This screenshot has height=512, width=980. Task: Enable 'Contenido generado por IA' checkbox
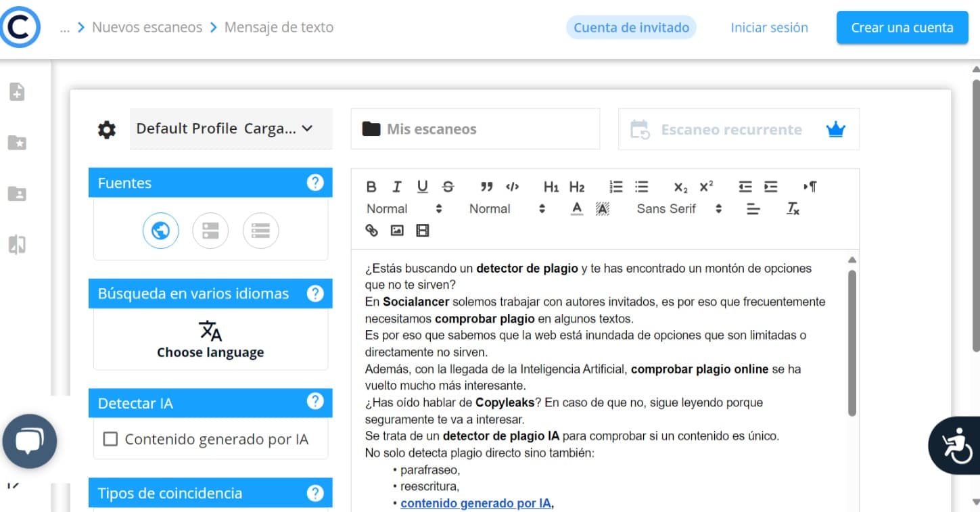(110, 440)
